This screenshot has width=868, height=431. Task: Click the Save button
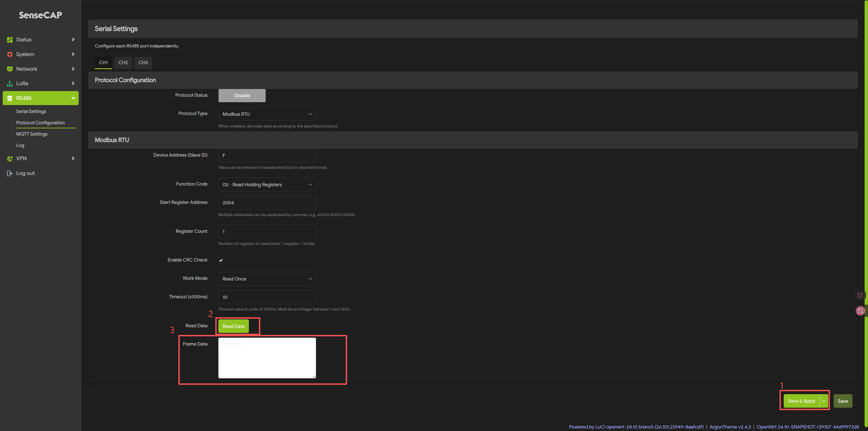pyautogui.click(x=843, y=401)
